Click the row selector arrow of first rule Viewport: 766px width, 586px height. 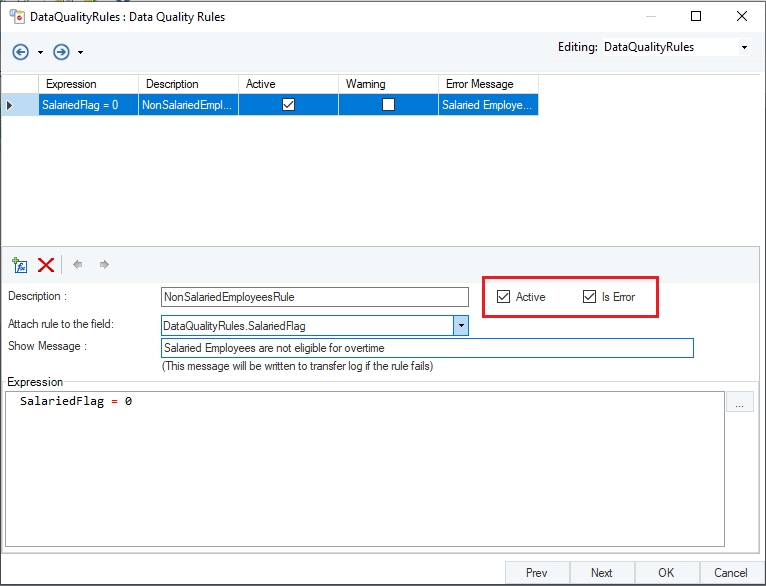click(10, 104)
